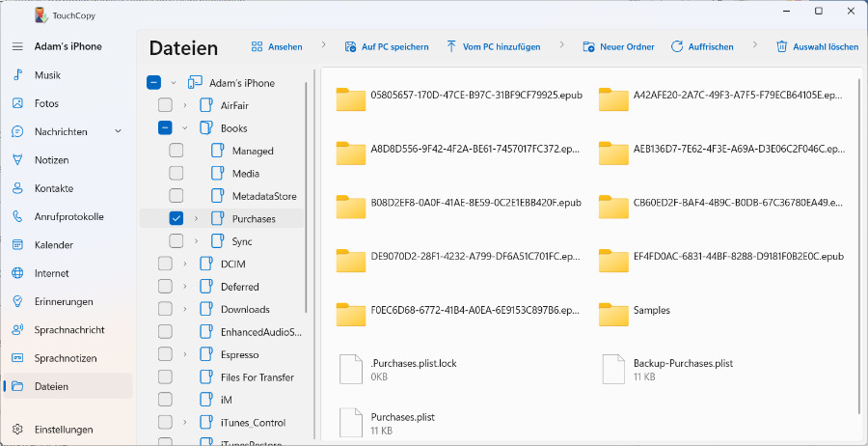This screenshot has width=868, height=446.
Task: Switch to the Notizen section
Action: tap(51, 160)
